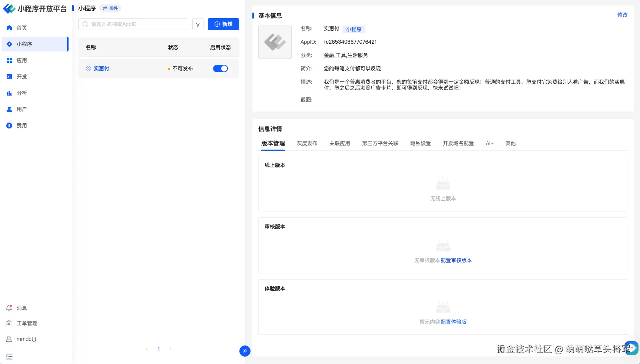This screenshot has width=640, height=364.
Task: Click the search input field for name or AppID
Action: coord(132,24)
